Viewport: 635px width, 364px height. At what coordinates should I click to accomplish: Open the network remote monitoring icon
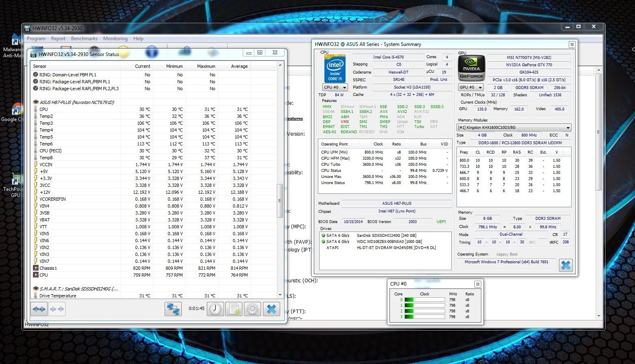pos(173,309)
